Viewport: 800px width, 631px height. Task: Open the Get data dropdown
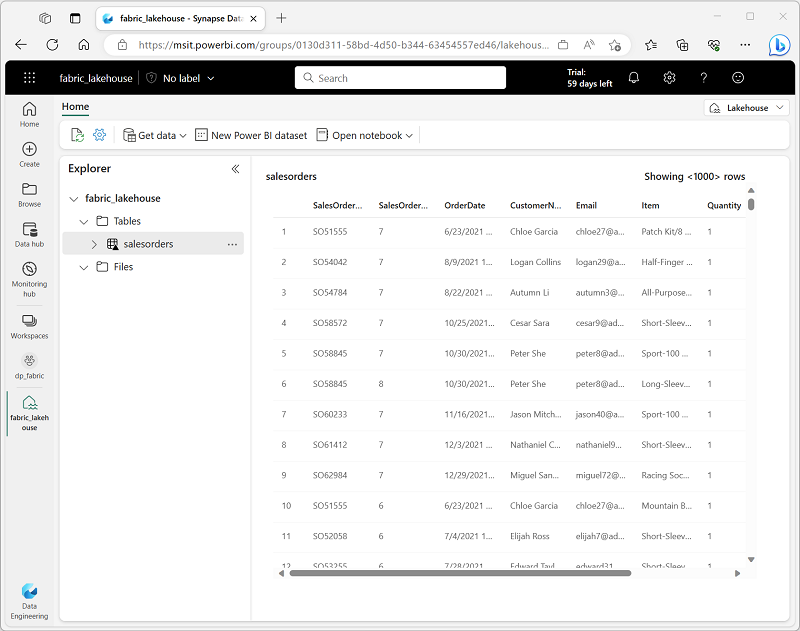click(x=155, y=135)
